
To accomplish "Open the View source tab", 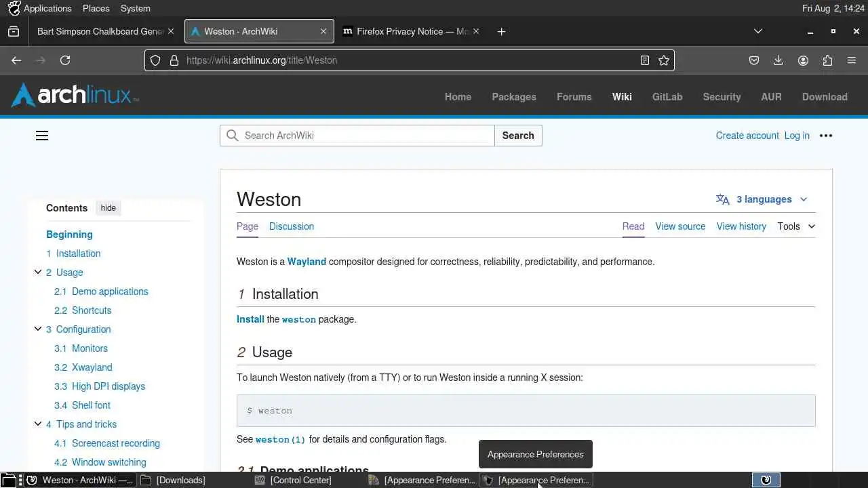I will pyautogui.click(x=680, y=226).
